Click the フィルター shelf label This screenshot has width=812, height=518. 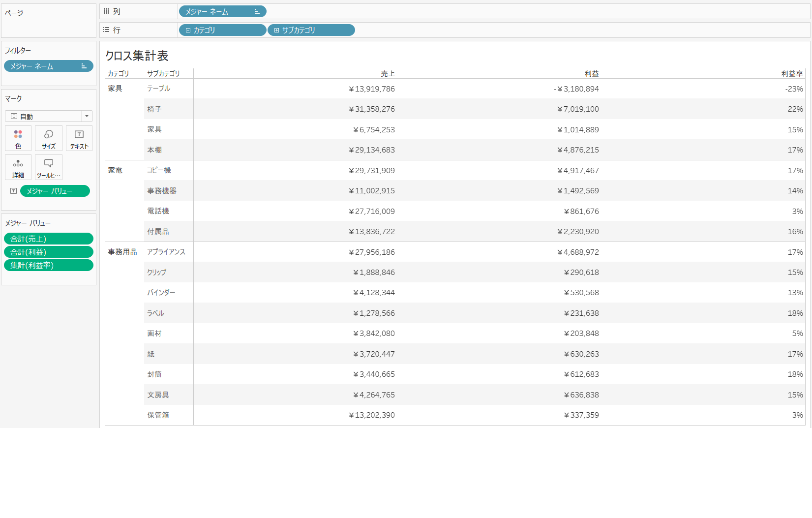coord(18,51)
